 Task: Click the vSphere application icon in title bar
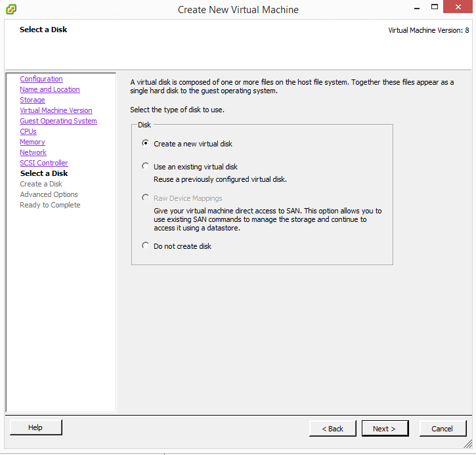(11, 9)
